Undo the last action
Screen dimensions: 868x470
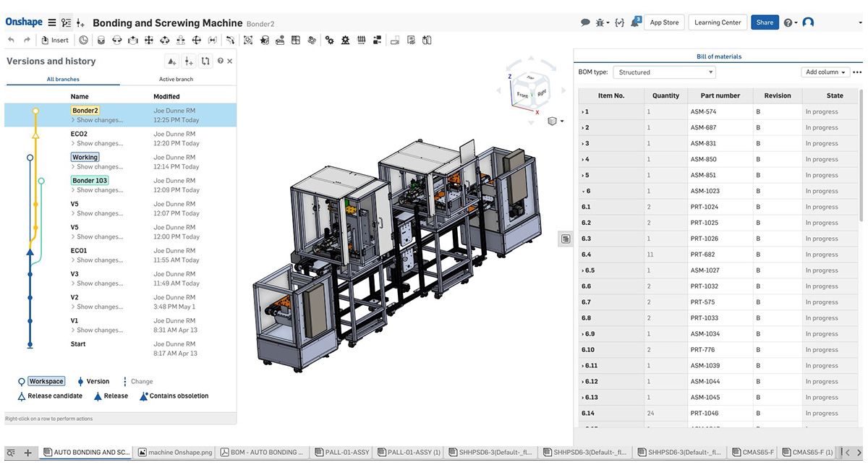11,40
